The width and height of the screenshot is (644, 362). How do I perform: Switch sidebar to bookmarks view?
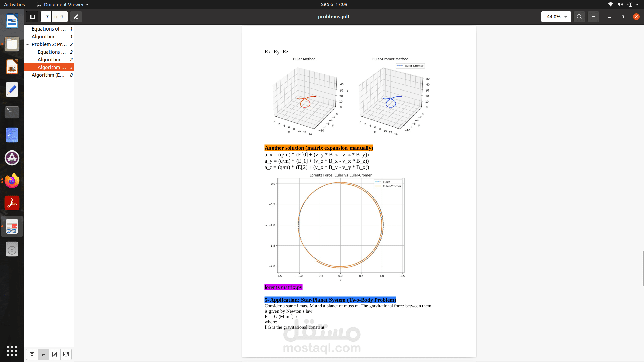[x=66, y=354]
